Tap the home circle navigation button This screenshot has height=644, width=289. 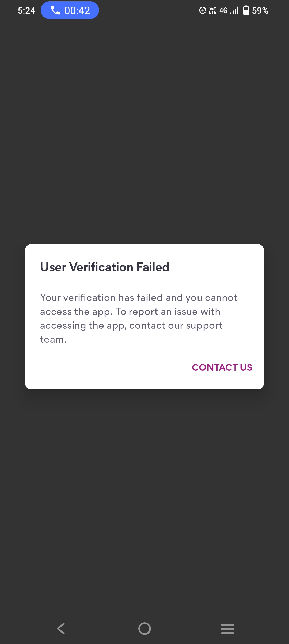(x=144, y=628)
